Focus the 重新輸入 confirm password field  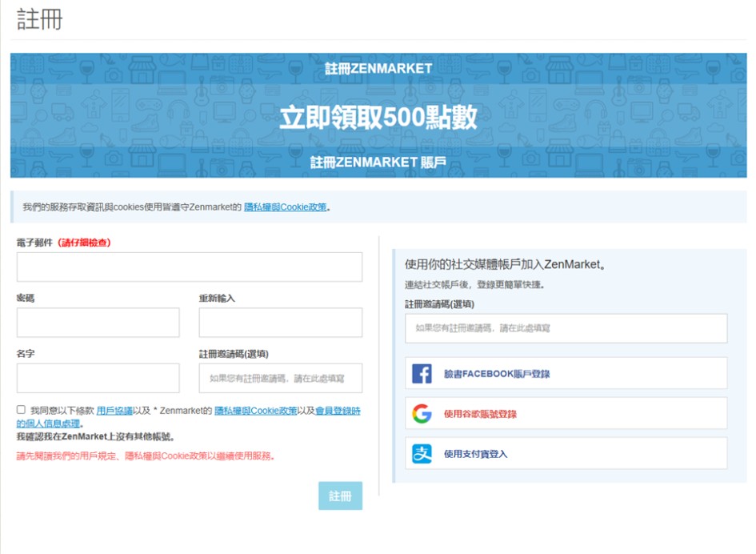[x=281, y=323]
